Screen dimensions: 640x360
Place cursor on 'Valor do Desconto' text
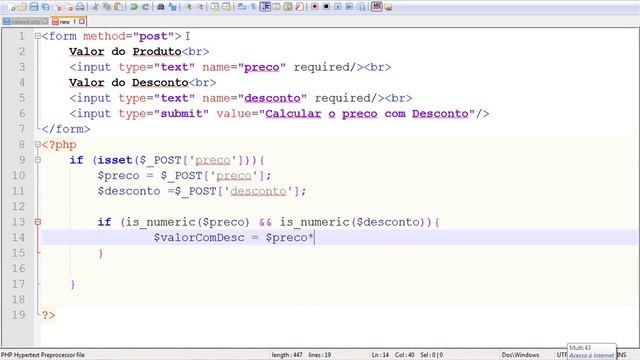click(x=129, y=83)
